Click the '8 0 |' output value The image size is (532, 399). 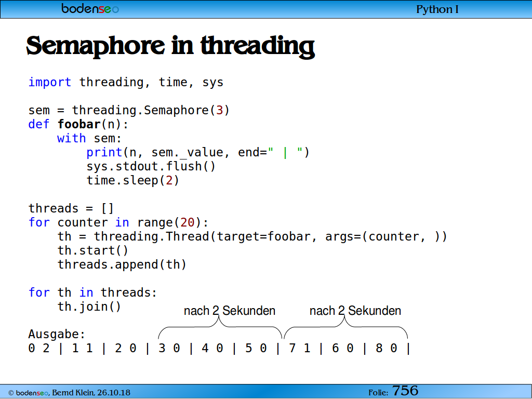[x=393, y=349]
